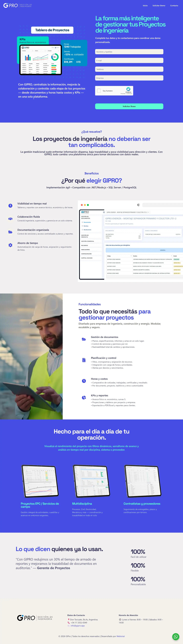Click the clock icon beside Visibilidad en tiempo real
Viewport: 183px width, 644px height.
tap(10, 206)
